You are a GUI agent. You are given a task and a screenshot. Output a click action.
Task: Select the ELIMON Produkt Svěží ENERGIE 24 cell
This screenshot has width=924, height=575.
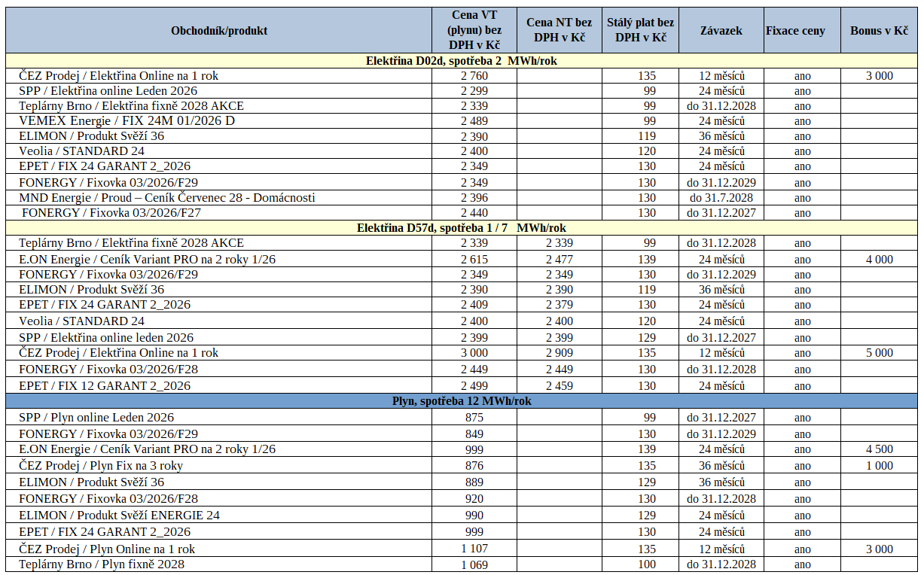click(x=119, y=516)
